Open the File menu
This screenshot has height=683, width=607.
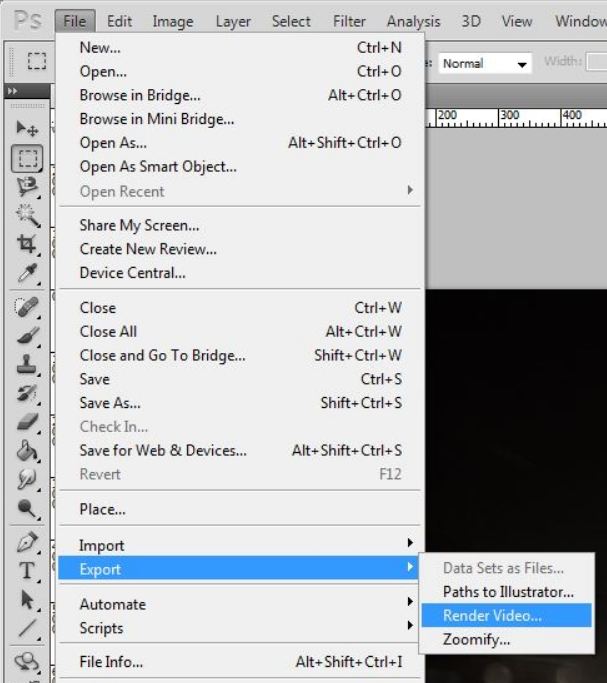(75, 21)
